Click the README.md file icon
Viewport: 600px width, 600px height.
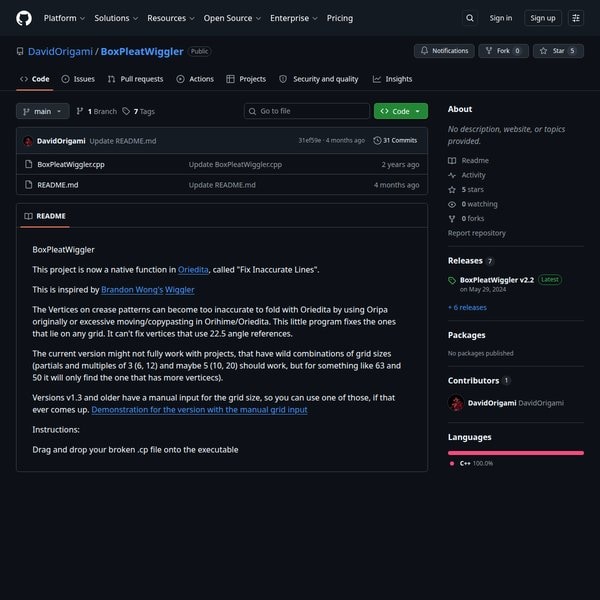coord(28,185)
